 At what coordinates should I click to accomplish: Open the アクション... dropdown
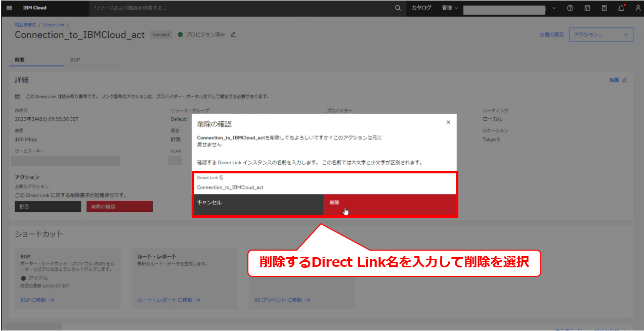coord(601,35)
